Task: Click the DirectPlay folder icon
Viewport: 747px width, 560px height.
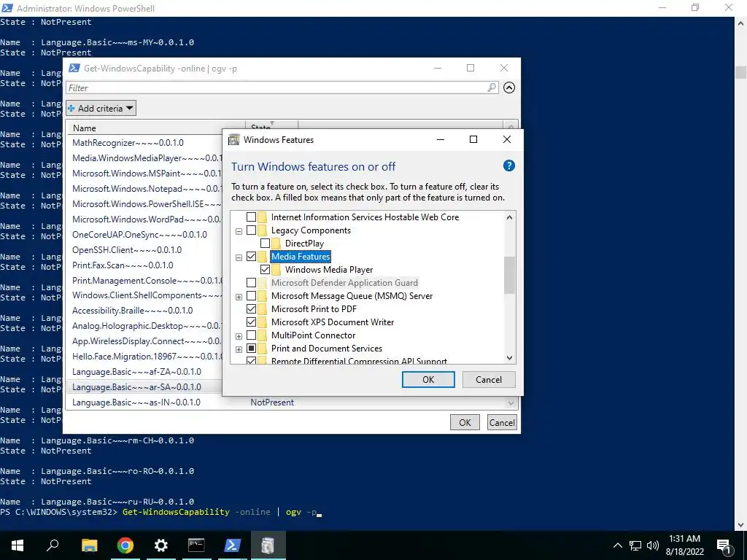Action: (276, 244)
